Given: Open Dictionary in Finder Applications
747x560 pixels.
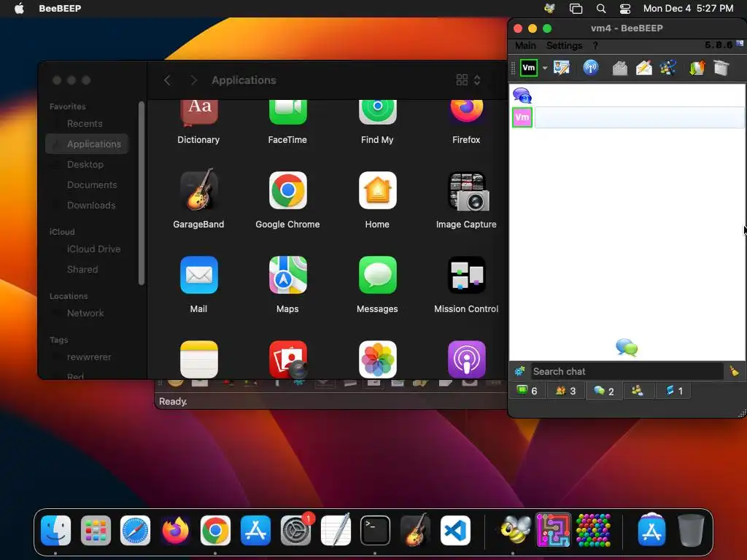Looking at the screenshot, I should point(198,122).
